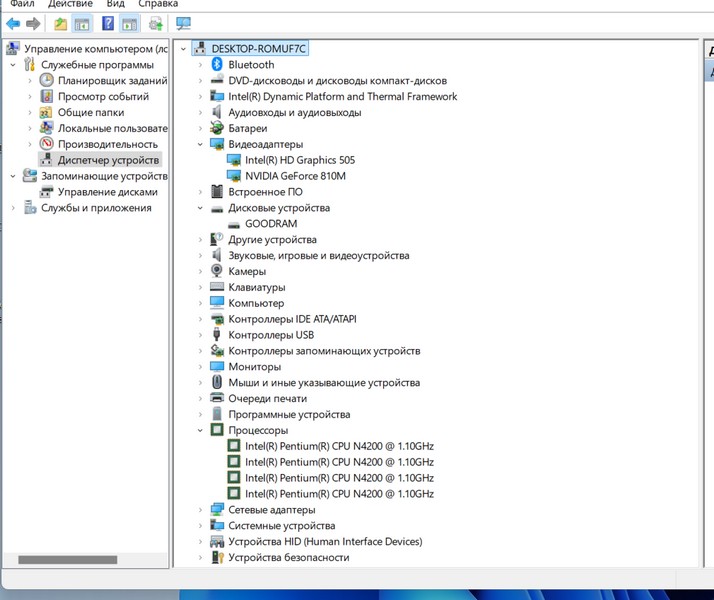
Task: Click the left pane horizontal scrollbar
Action: (68, 560)
